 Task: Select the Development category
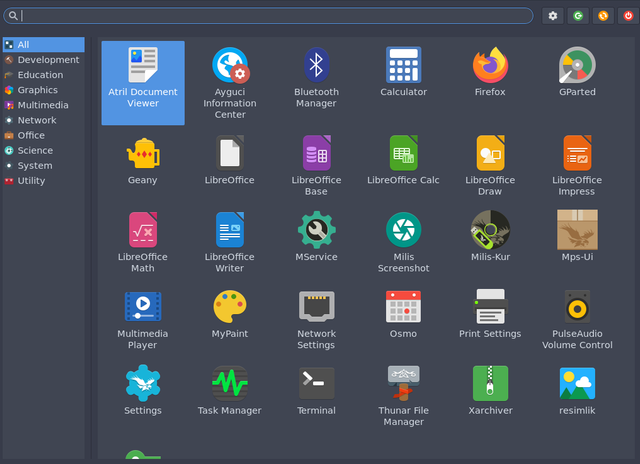click(x=47, y=60)
